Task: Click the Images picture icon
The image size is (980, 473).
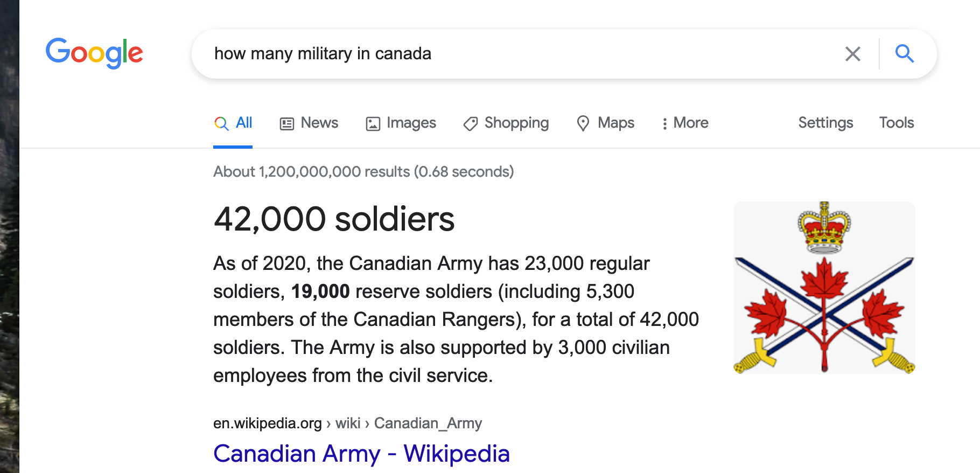Action: tap(373, 124)
